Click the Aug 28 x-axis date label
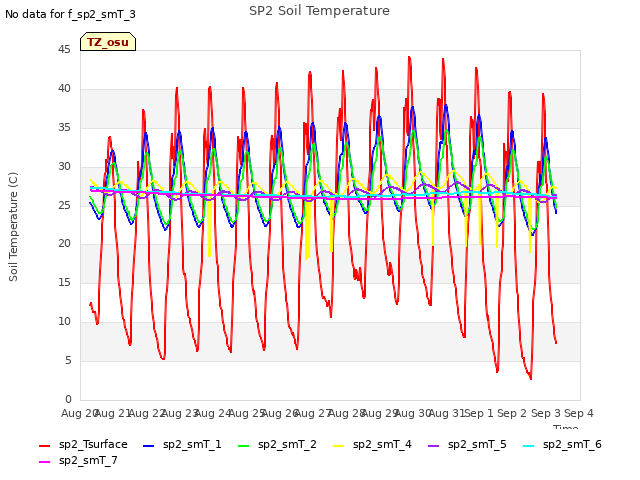 tap(346, 413)
